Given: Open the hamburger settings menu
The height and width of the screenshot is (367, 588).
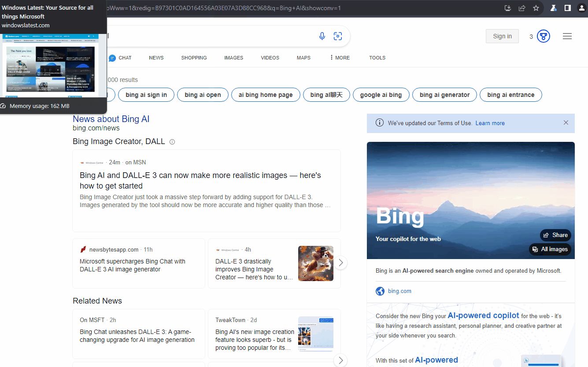Looking at the screenshot, I should click(x=567, y=36).
